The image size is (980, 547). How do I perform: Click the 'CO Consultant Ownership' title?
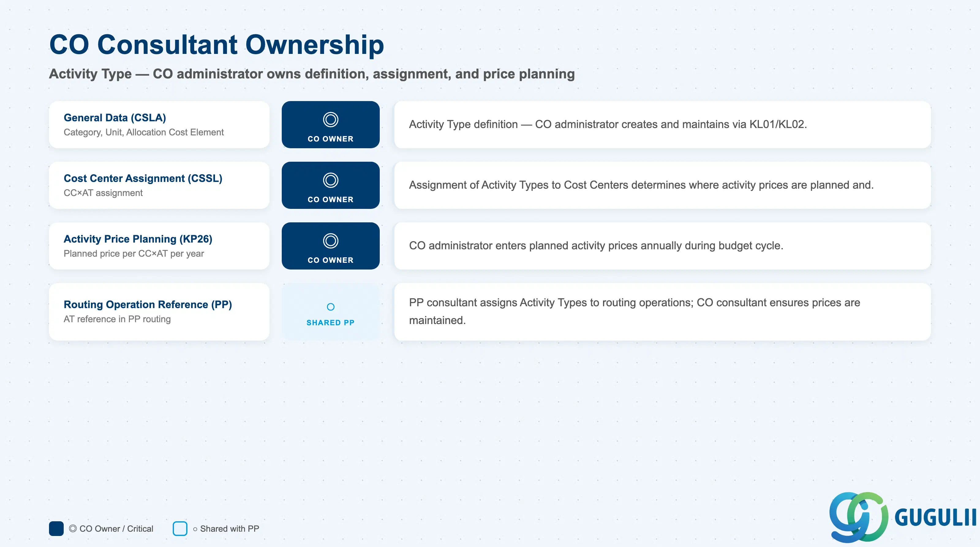[x=217, y=44]
